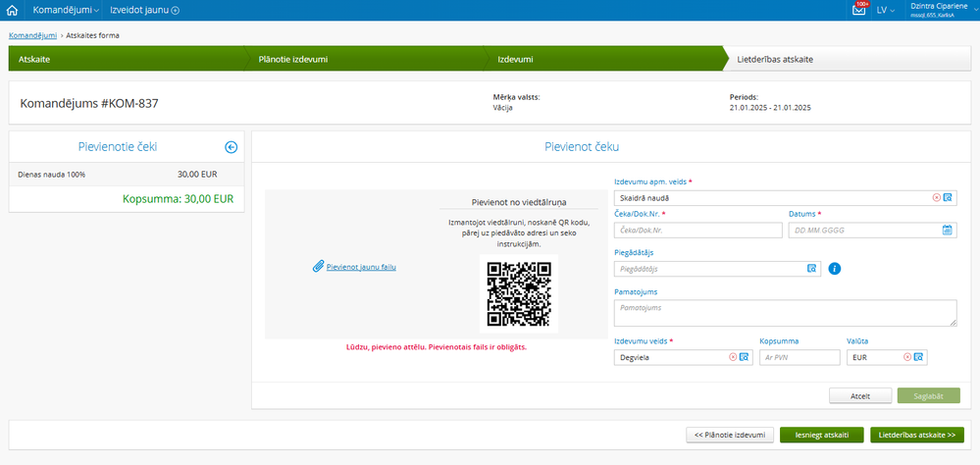Click the Degviela expense type field
Viewport: 980px width, 465px height.
[x=683, y=357]
